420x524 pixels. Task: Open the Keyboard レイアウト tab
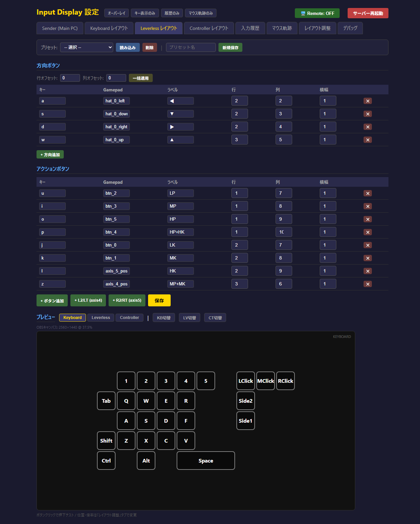point(109,28)
